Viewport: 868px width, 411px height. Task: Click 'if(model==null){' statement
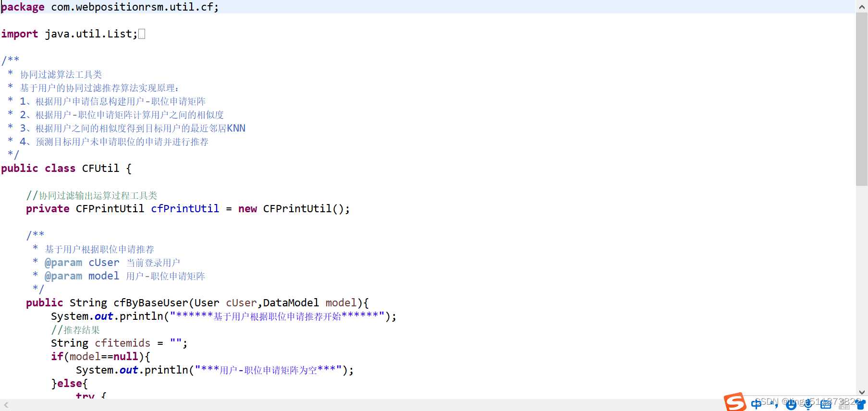(x=100, y=357)
